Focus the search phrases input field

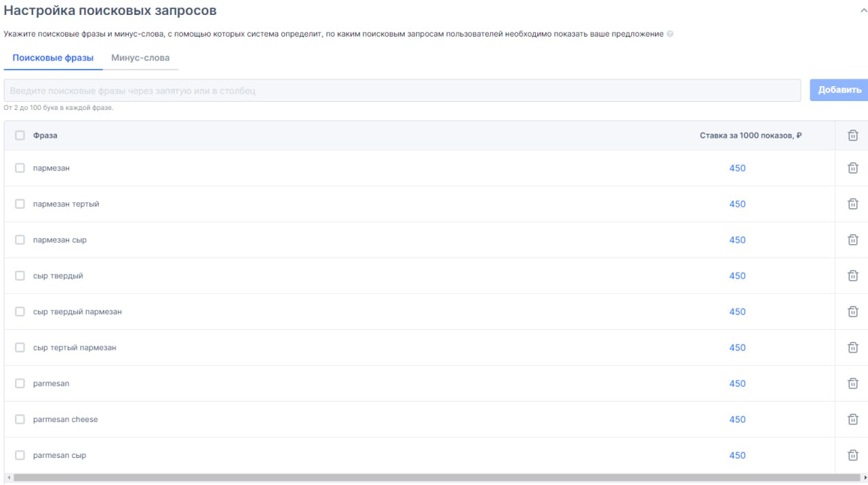(402, 90)
